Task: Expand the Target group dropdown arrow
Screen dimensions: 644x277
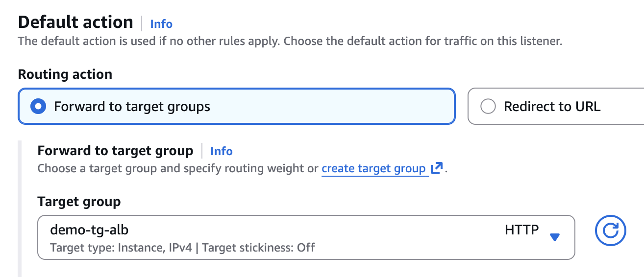Action: pyautogui.click(x=554, y=237)
